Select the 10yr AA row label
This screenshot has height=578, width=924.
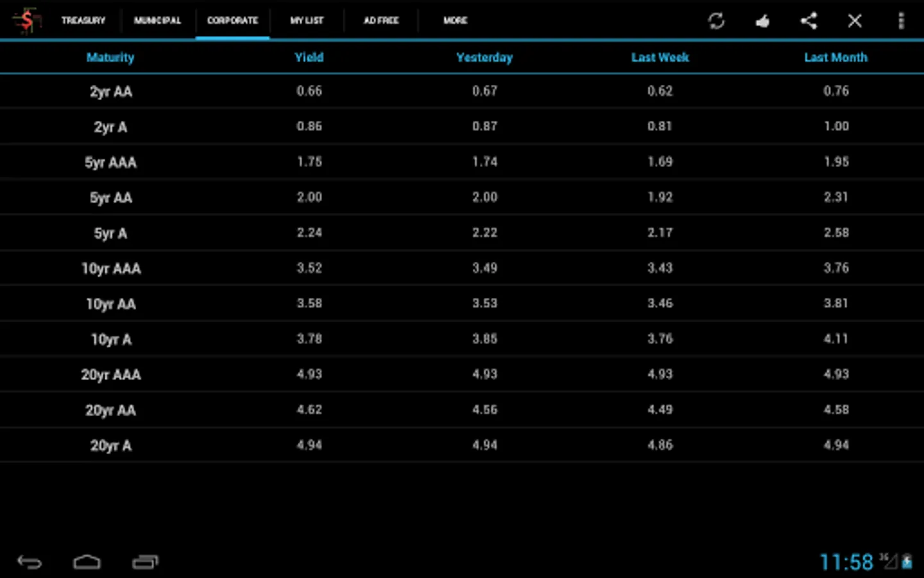(110, 304)
